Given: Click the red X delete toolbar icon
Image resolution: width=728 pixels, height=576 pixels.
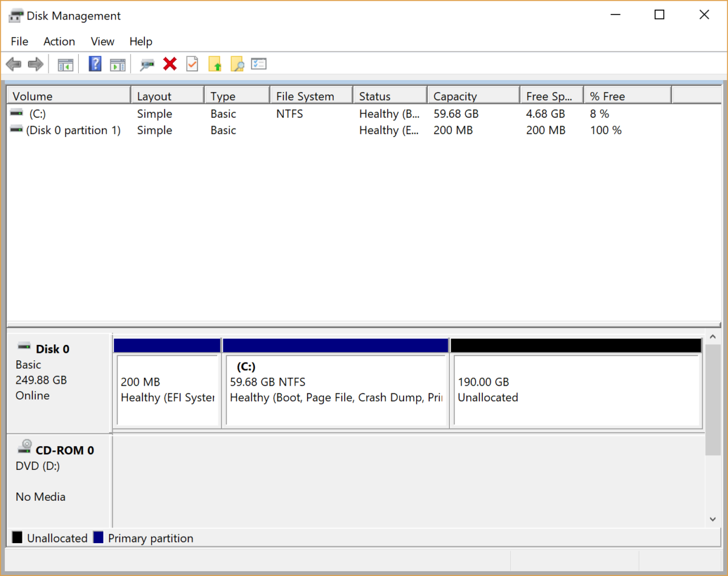Looking at the screenshot, I should click(170, 64).
